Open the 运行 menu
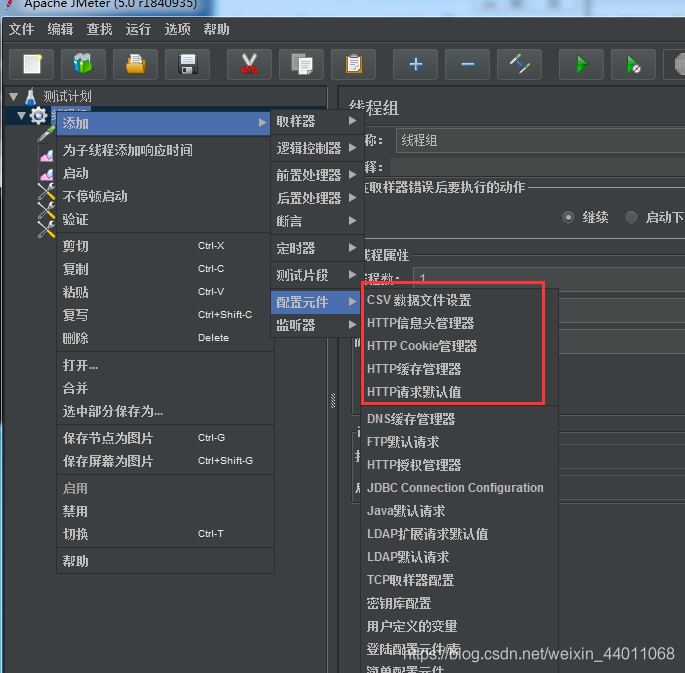 tap(138, 29)
